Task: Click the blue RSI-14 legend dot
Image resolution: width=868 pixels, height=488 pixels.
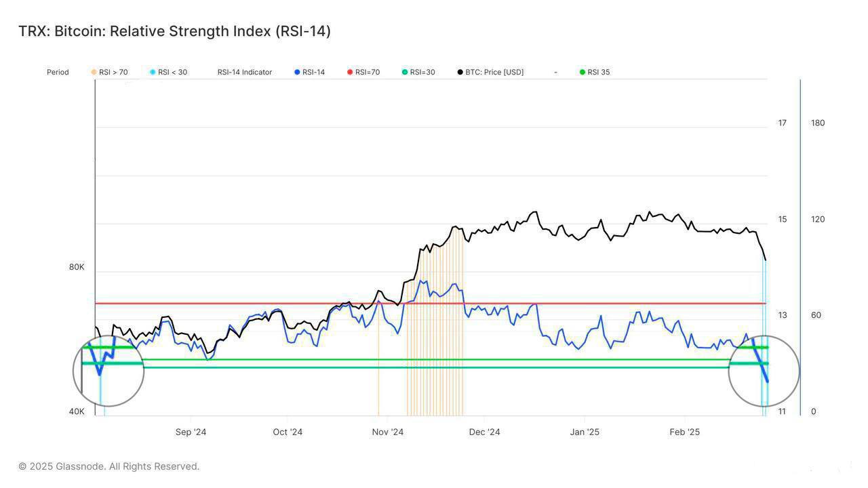Action: click(297, 73)
